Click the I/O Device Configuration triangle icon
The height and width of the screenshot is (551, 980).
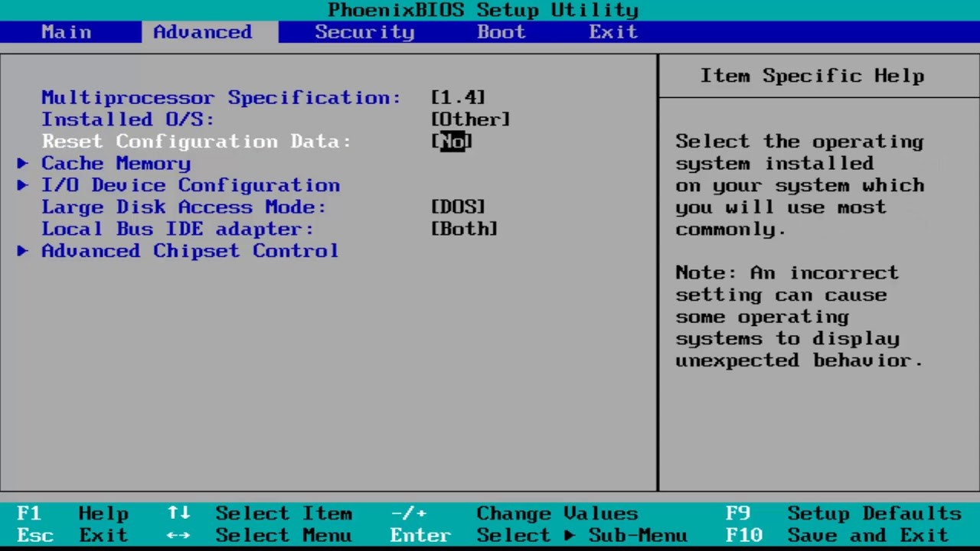[21, 185]
